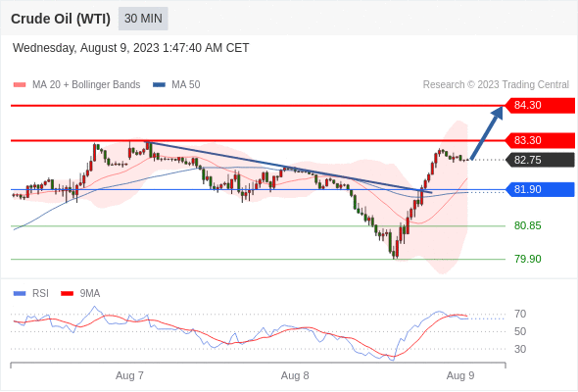Click the 82.75 current price tag
The width and height of the screenshot is (578, 392).
540,160
